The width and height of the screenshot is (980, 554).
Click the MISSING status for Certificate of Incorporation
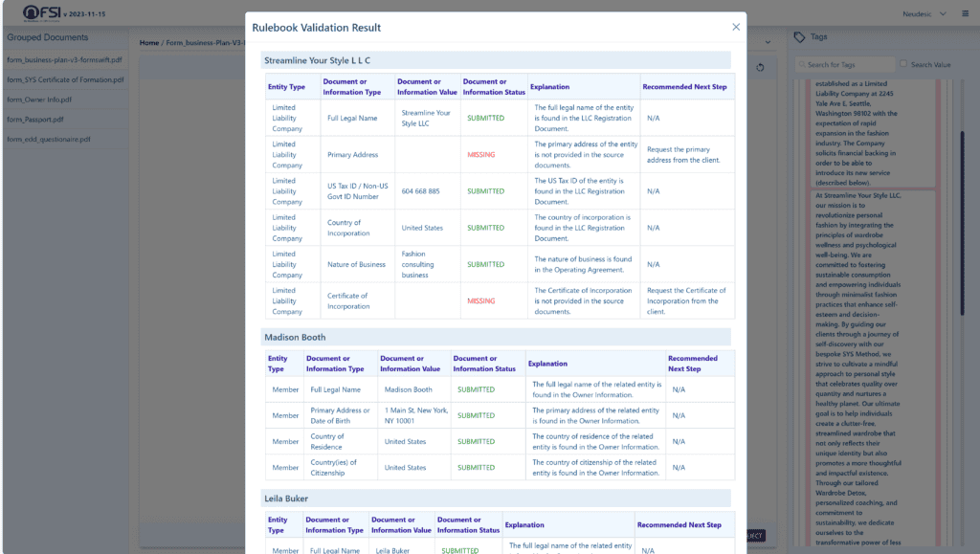pyautogui.click(x=481, y=301)
